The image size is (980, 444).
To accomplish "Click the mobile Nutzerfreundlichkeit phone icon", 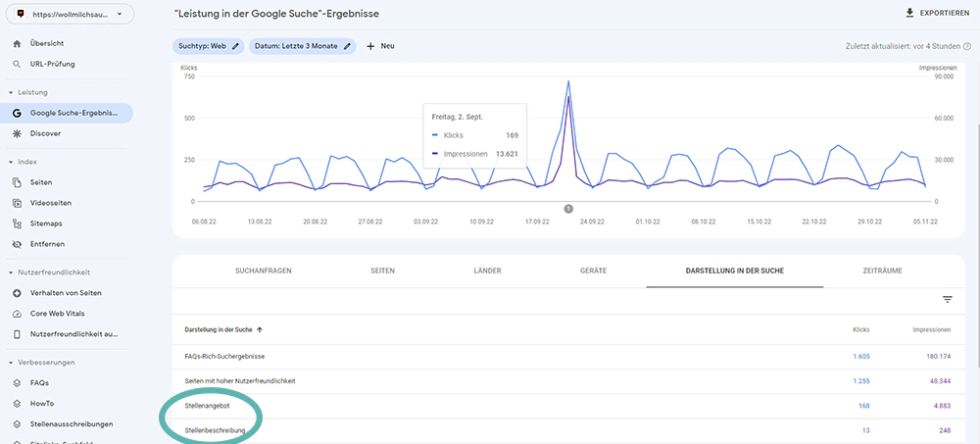I will tap(18, 334).
